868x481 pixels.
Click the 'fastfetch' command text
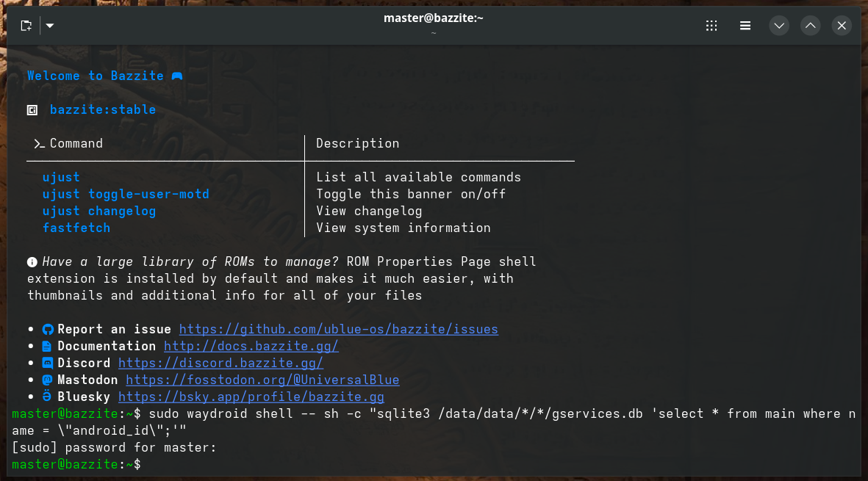(76, 228)
